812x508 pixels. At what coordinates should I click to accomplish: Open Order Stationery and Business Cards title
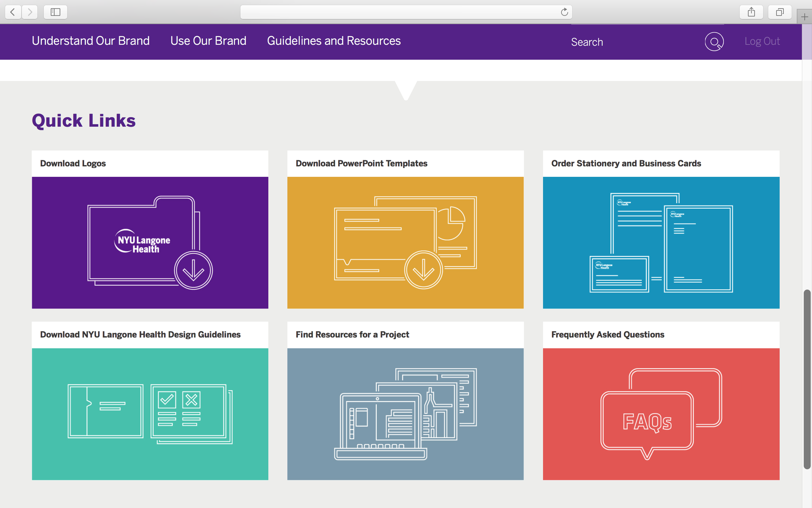tap(626, 163)
